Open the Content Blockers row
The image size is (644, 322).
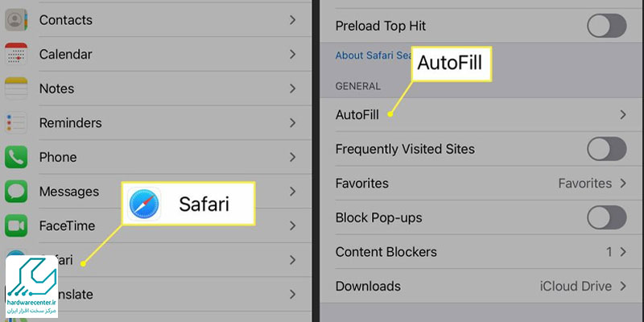coord(481,252)
